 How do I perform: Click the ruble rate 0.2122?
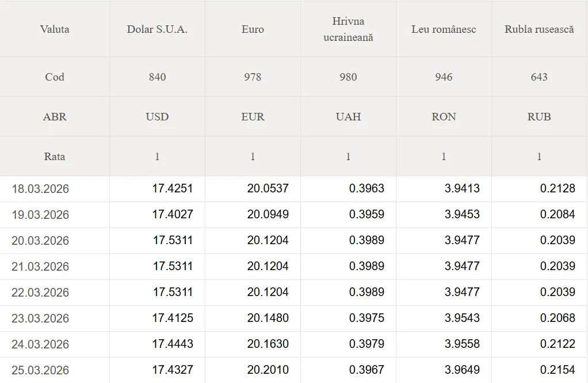pyautogui.click(x=558, y=344)
